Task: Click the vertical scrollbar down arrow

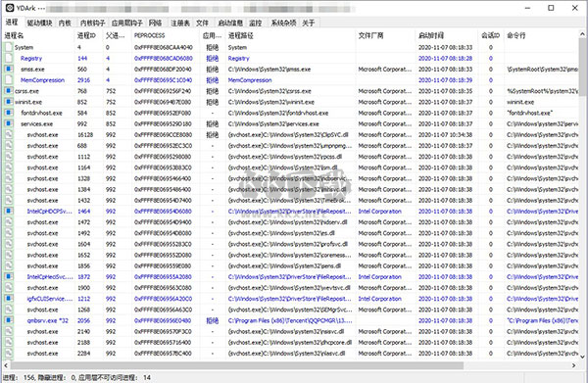Action: pos(582,357)
